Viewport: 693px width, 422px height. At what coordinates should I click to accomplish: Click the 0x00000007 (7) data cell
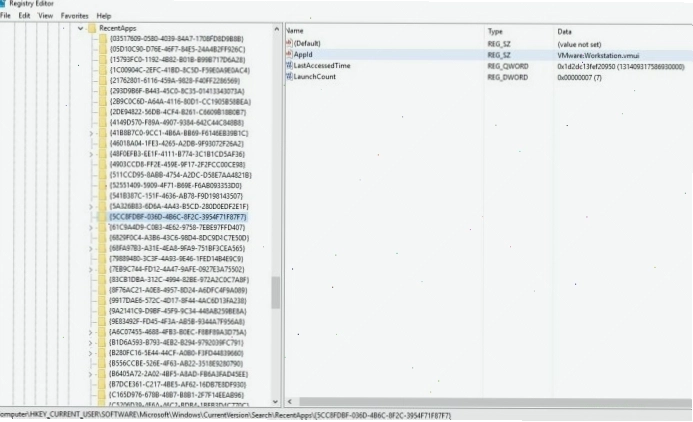[579, 78]
